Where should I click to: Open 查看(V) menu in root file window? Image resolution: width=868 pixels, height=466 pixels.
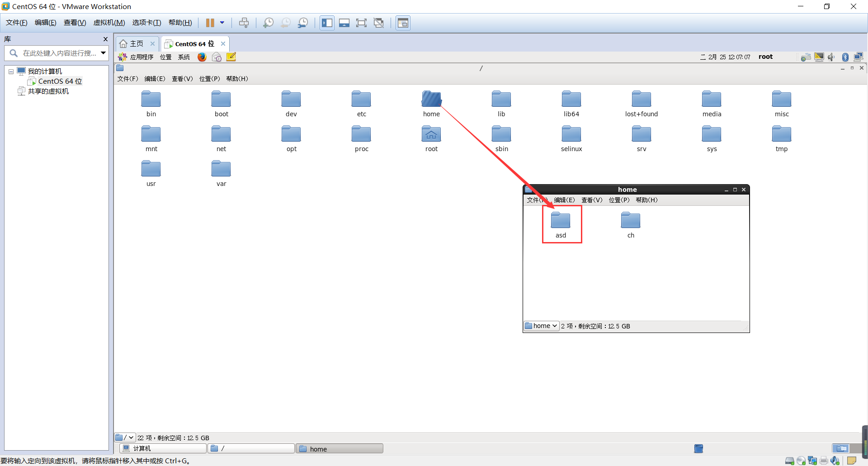pyautogui.click(x=182, y=79)
